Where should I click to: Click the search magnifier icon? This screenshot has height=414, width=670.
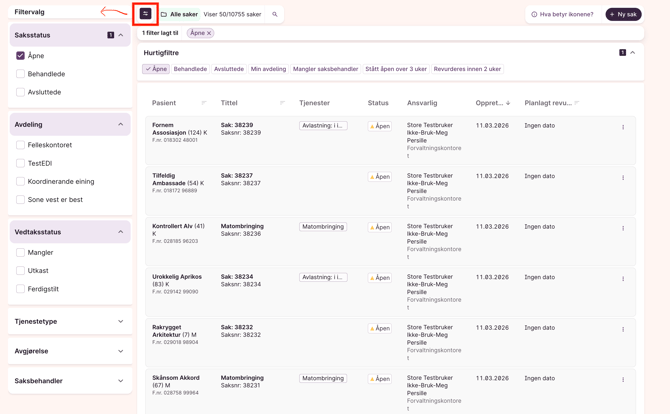[275, 15]
